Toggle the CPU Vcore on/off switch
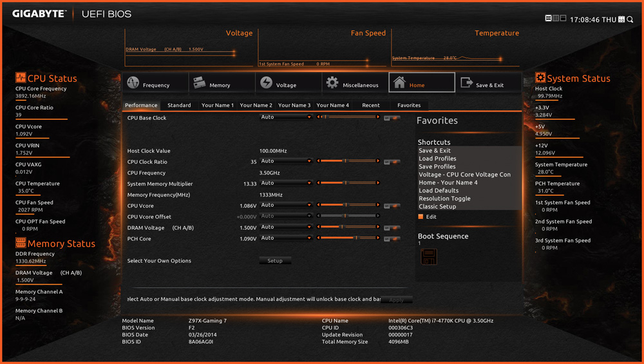Screen dimensions: 644x364 tap(392, 206)
